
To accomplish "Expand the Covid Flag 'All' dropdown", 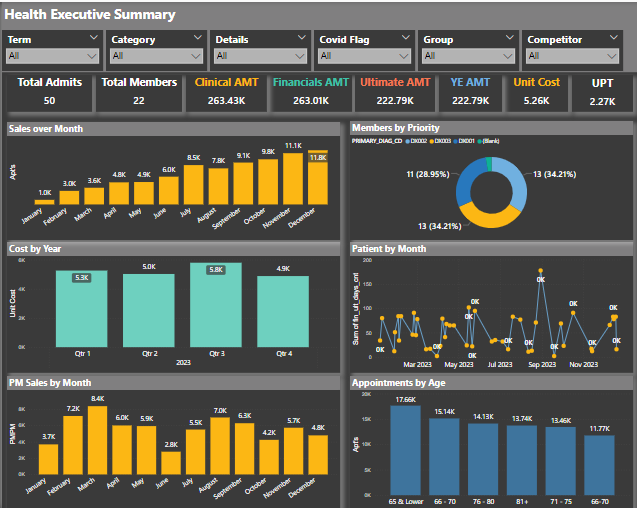I will point(364,56).
